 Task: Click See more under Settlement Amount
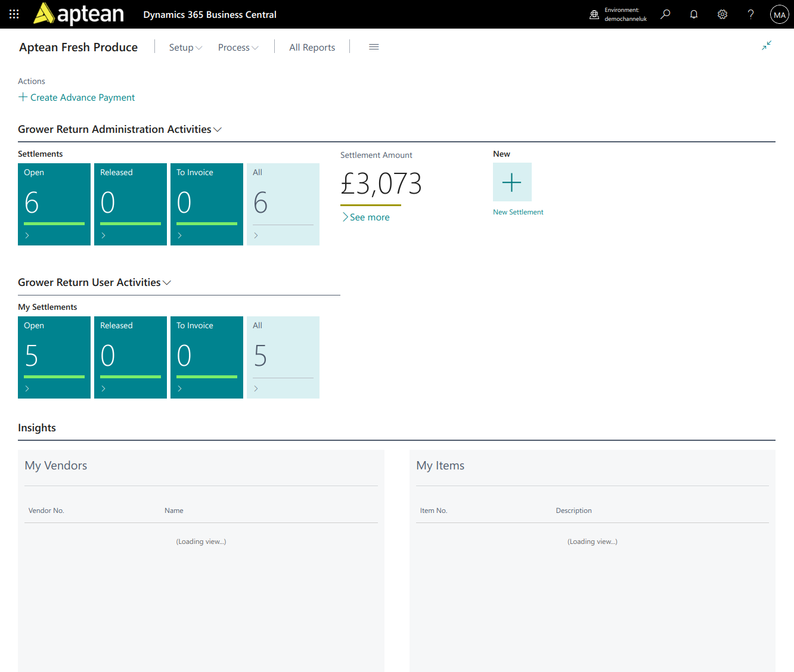click(366, 217)
